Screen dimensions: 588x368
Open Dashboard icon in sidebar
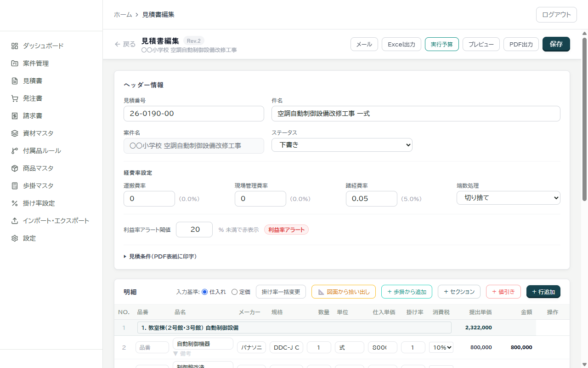(15, 46)
